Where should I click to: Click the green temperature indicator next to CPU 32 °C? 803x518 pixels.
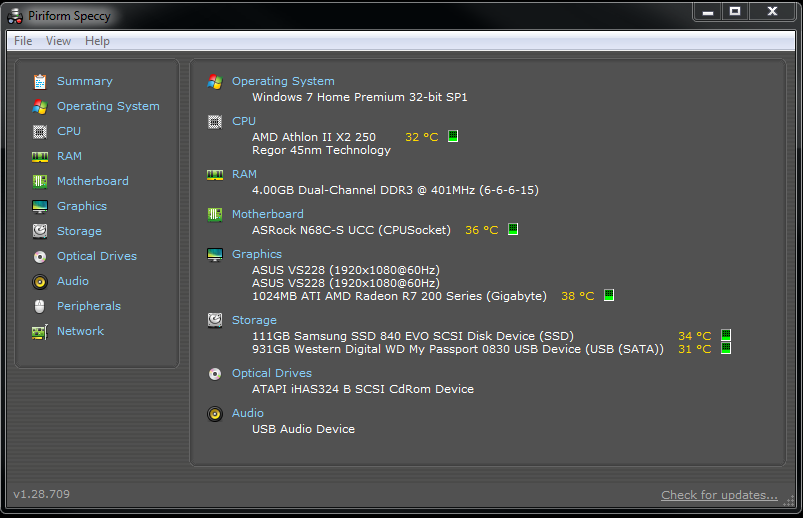pos(453,136)
